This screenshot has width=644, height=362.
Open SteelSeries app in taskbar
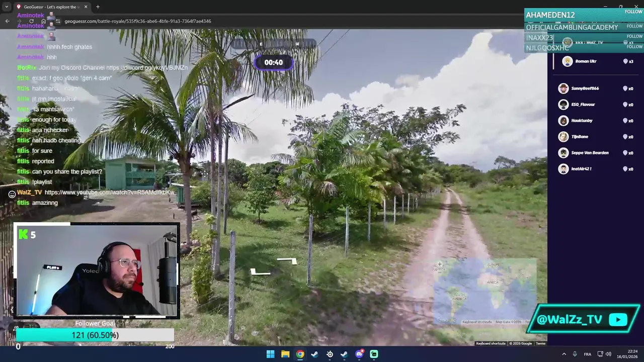tap(330, 354)
